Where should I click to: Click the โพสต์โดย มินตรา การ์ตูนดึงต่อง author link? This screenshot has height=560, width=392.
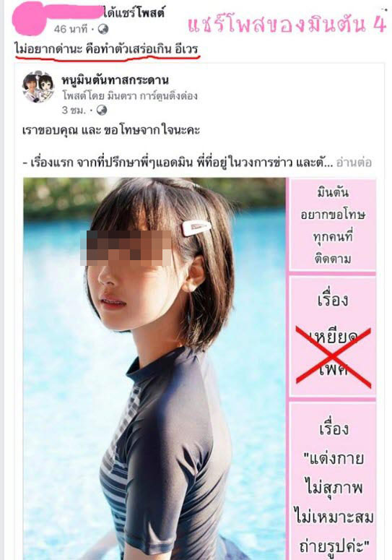(x=130, y=95)
